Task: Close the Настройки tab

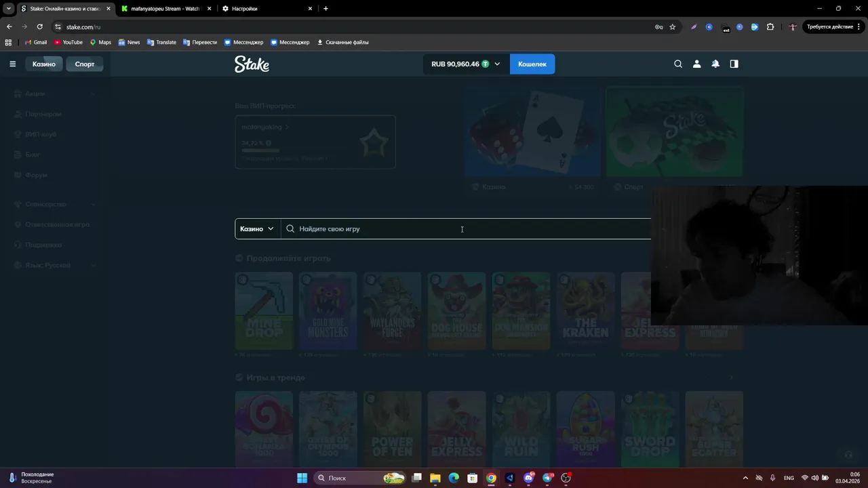Action: coord(311,9)
